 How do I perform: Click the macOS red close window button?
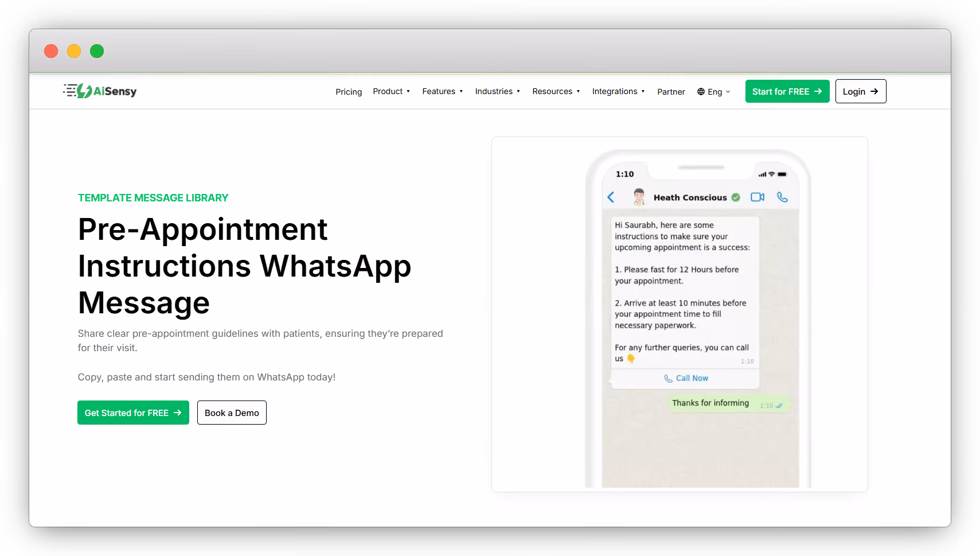(51, 51)
